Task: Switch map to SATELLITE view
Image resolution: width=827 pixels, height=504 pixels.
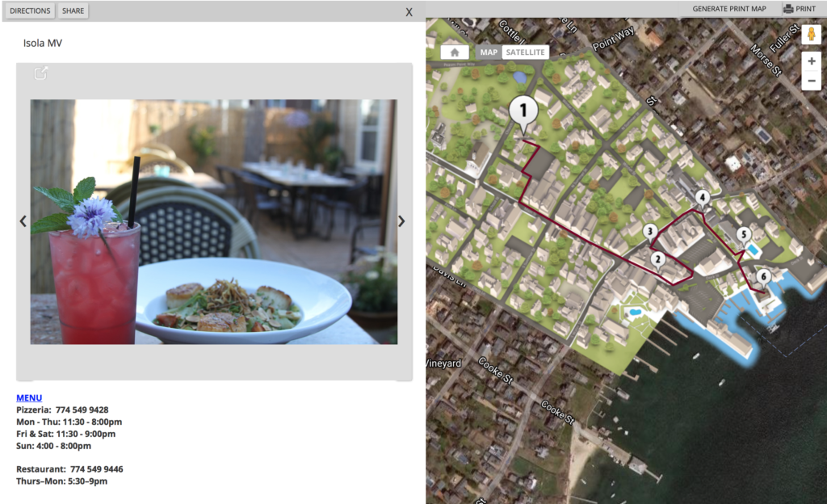Action: (x=525, y=52)
